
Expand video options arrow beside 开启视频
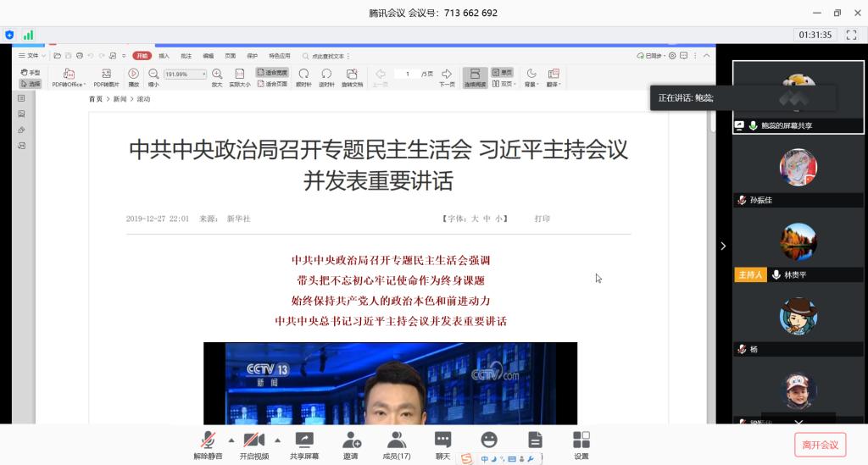point(277,440)
